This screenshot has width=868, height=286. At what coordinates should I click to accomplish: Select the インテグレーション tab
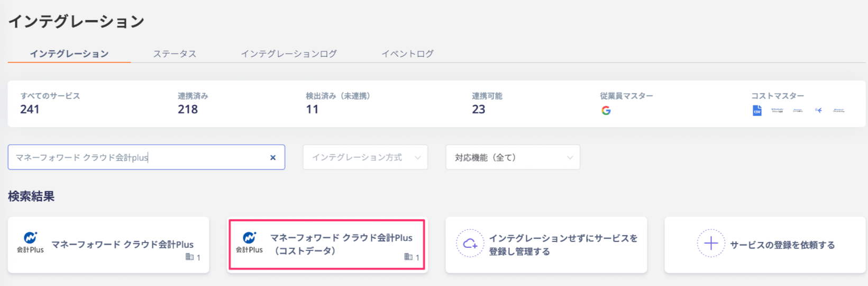[69, 53]
